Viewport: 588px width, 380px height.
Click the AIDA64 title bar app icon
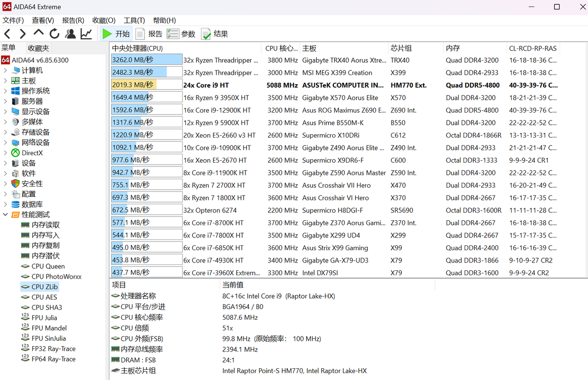pos(6,7)
